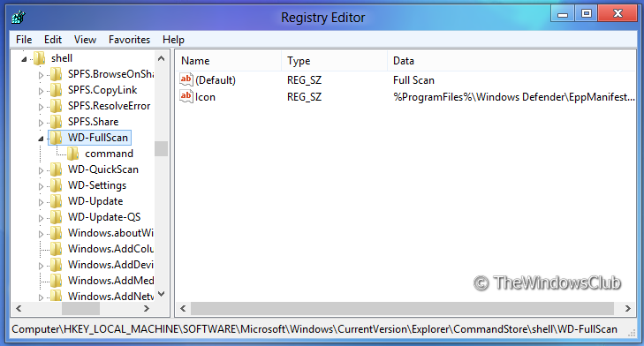
Task: Click the Data column header
Action: click(511, 61)
